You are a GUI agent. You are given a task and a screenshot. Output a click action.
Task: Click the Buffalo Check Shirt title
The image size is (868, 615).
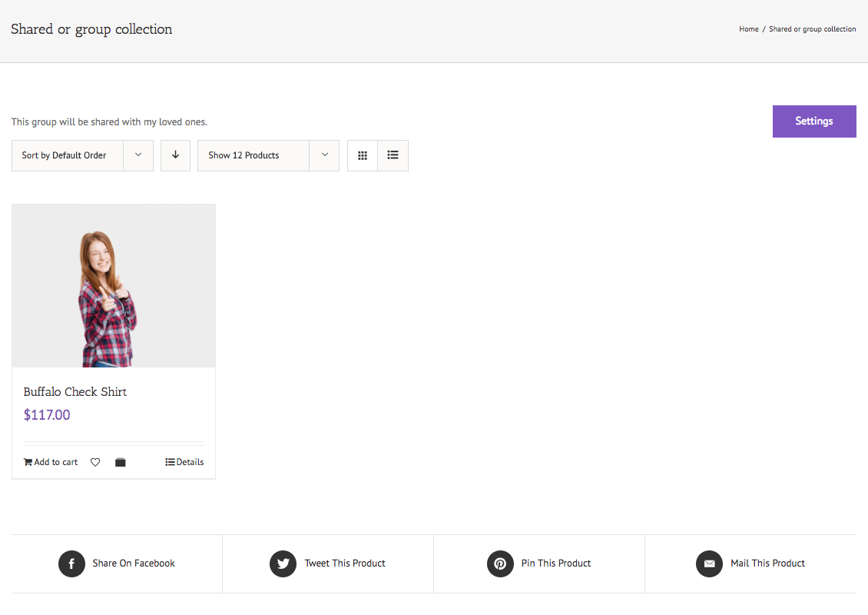75,392
